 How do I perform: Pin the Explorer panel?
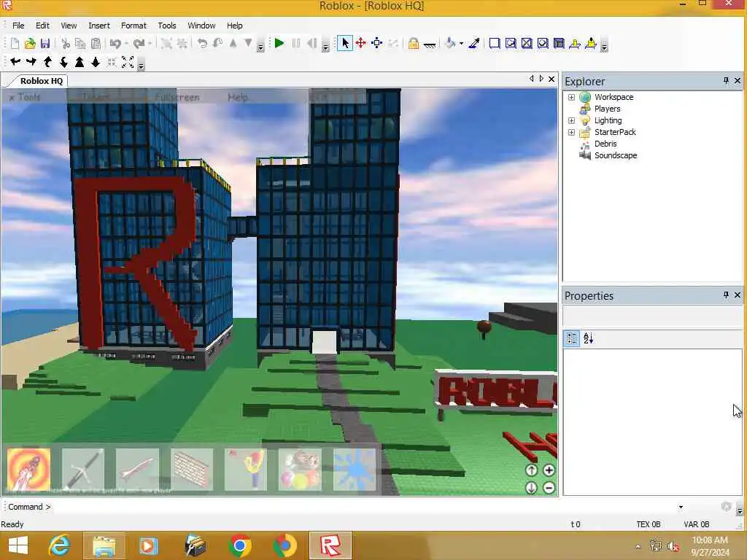(x=726, y=81)
